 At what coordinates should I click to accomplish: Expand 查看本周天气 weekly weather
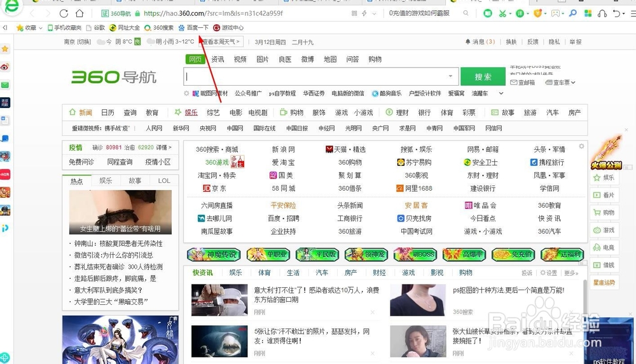(x=221, y=42)
